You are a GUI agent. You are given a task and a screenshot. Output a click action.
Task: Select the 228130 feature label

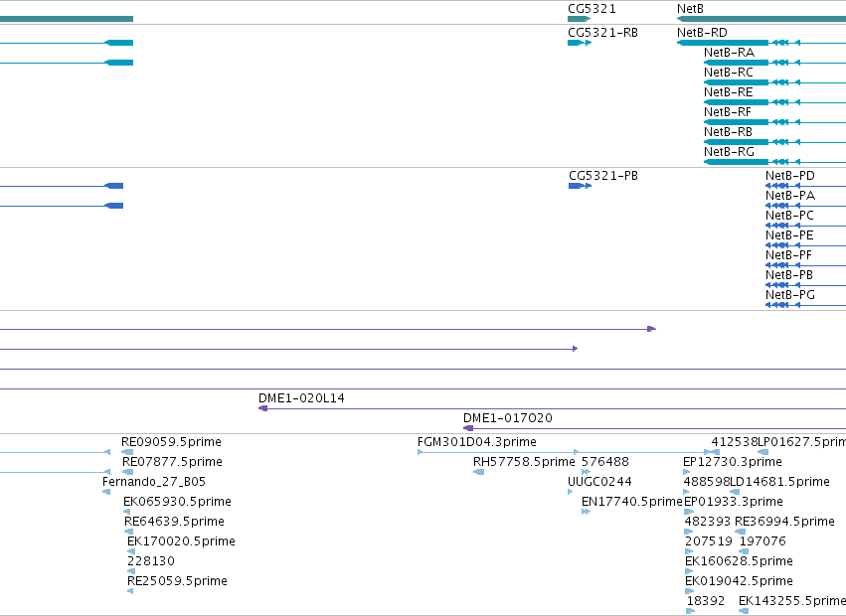tap(150, 561)
